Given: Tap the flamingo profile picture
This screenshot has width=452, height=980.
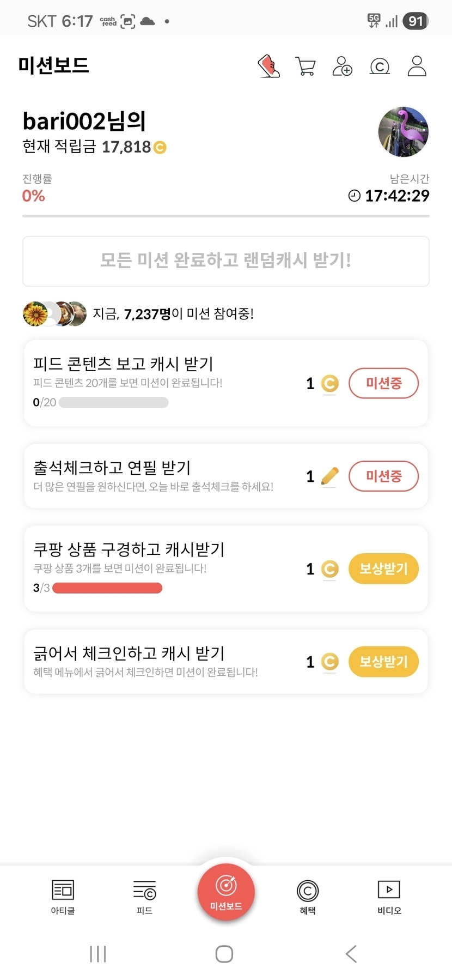Looking at the screenshot, I should pos(403,132).
